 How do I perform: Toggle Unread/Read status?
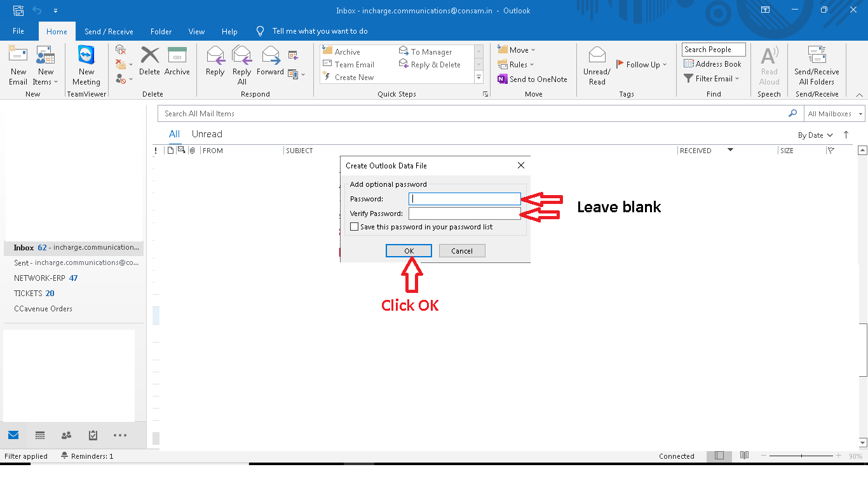pos(597,65)
